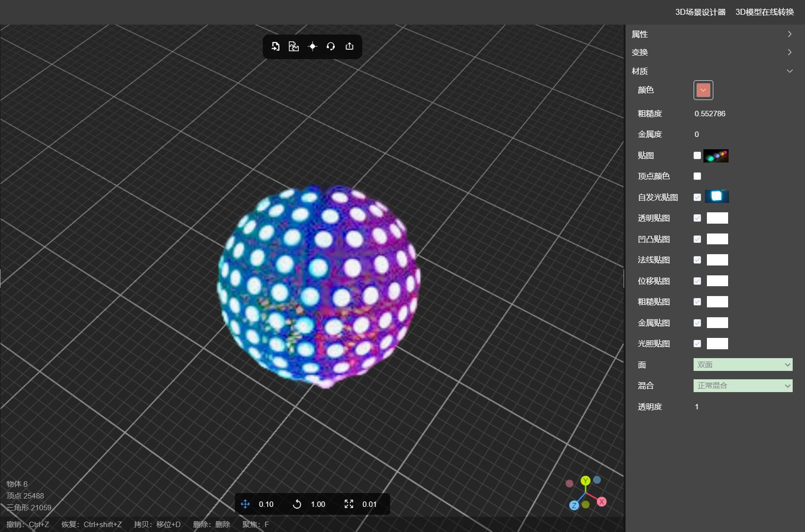805x532 pixels.
Task: Toggle the 法线贴图 checkbox
Action: (x=697, y=260)
